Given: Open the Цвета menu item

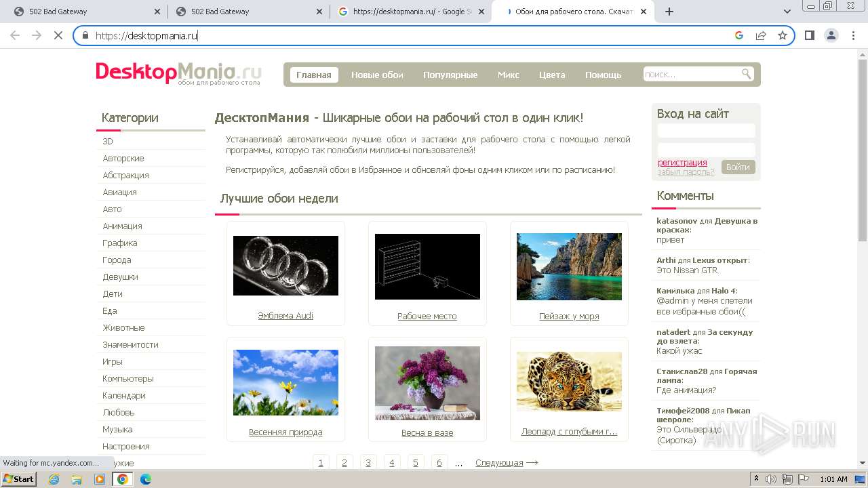Looking at the screenshot, I should click(x=552, y=75).
